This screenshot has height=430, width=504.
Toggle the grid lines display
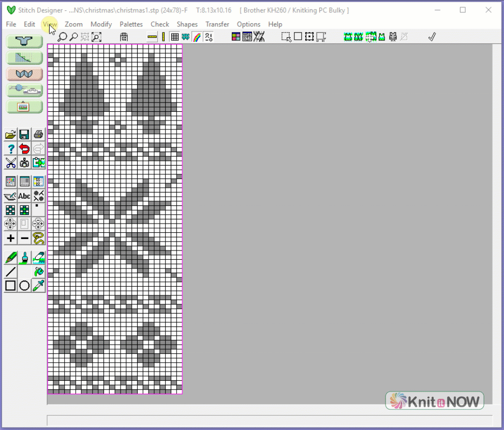174,37
